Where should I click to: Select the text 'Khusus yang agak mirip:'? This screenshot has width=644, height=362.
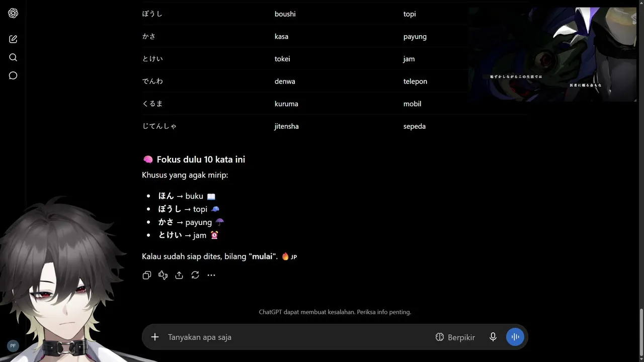pyautogui.click(x=185, y=175)
